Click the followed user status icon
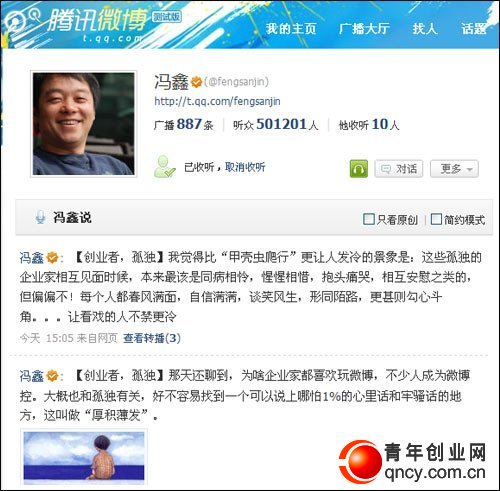This screenshot has height=491, width=500. click(x=164, y=167)
